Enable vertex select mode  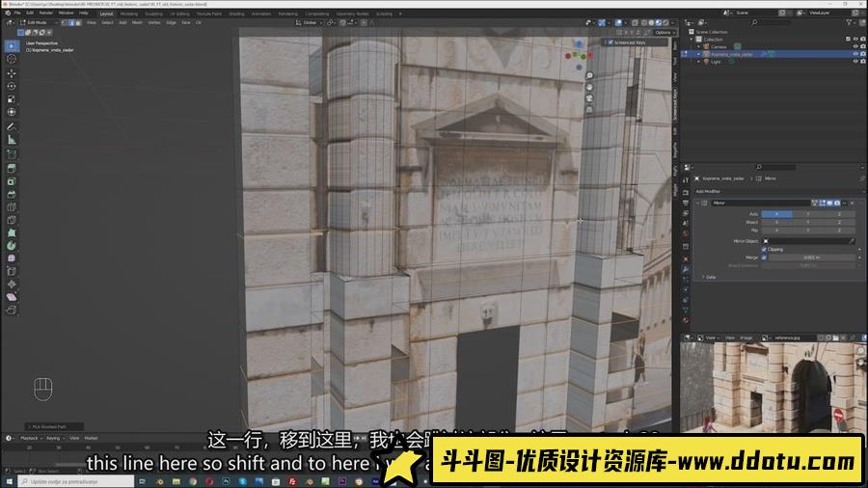click(x=65, y=23)
